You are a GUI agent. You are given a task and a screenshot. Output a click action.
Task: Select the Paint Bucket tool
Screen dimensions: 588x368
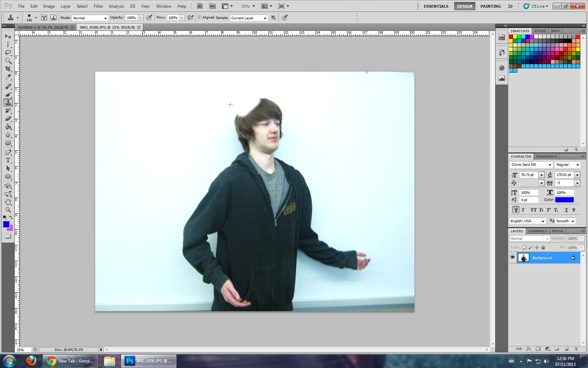[8, 127]
